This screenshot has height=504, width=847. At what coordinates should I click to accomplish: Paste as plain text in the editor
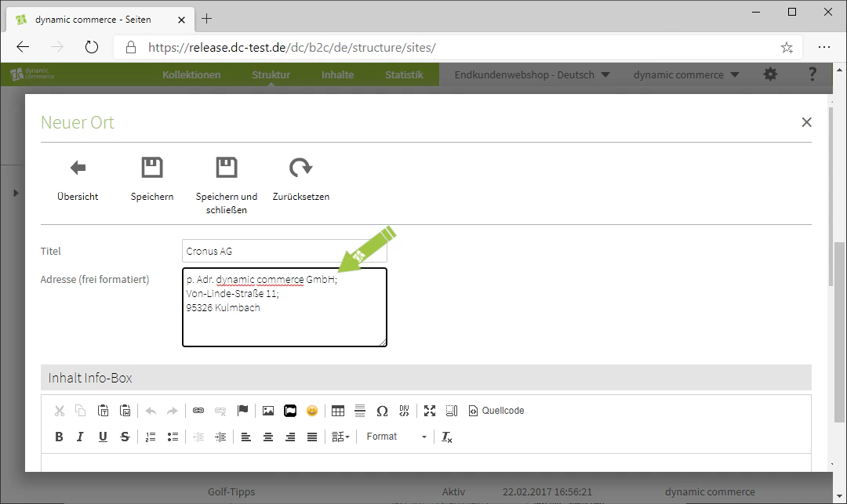coord(104,411)
